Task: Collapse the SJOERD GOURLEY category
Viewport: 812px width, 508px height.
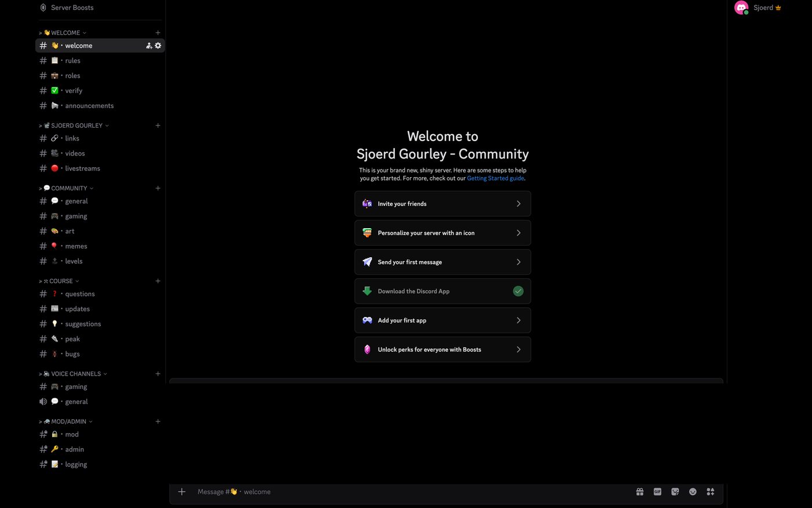Action: pos(74,125)
